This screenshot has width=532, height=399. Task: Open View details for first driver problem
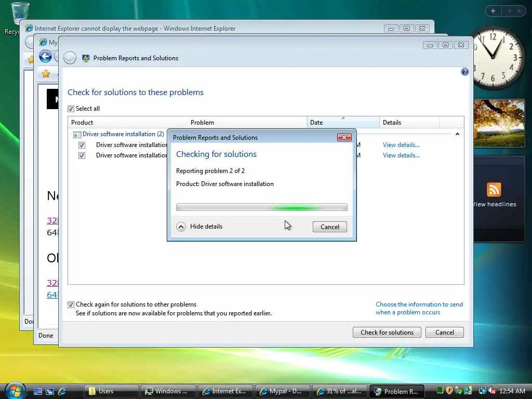(x=401, y=145)
